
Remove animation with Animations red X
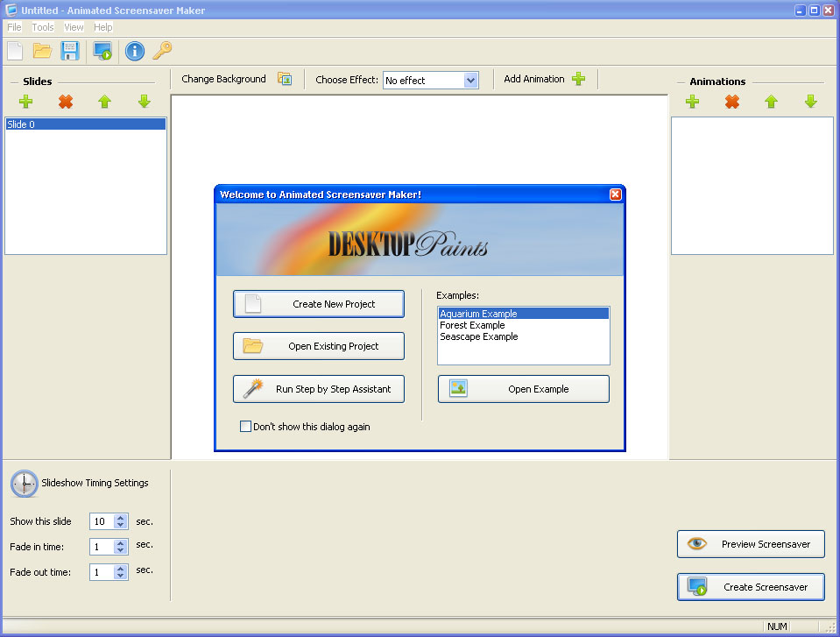[731, 102]
